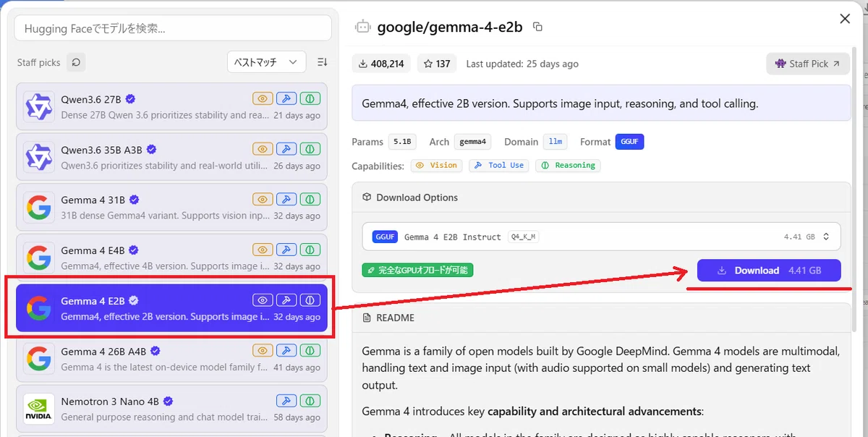The width and height of the screenshot is (868, 437).
Task: Click the 完全なGPUオフロードが可能 badge
Action: coord(417,271)
